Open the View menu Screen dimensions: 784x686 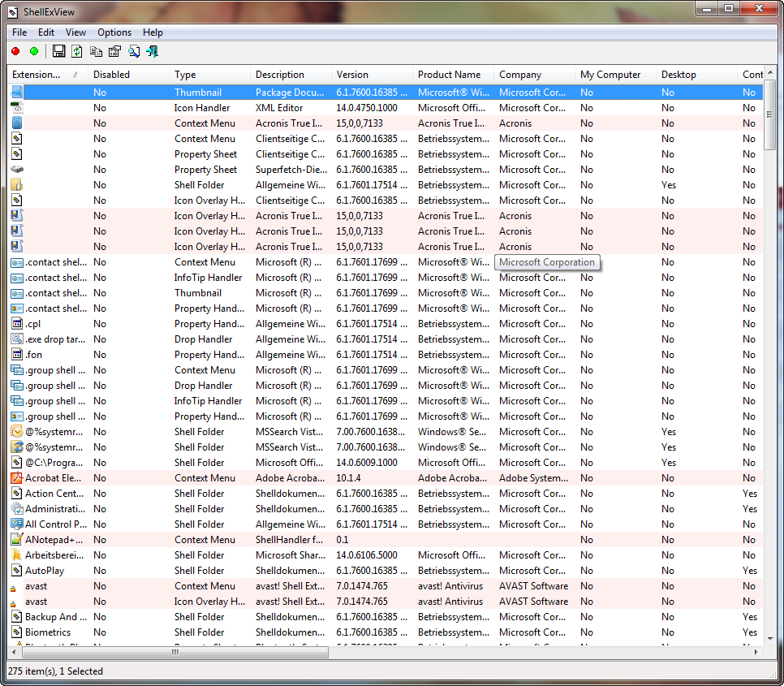tap(75, 32)
